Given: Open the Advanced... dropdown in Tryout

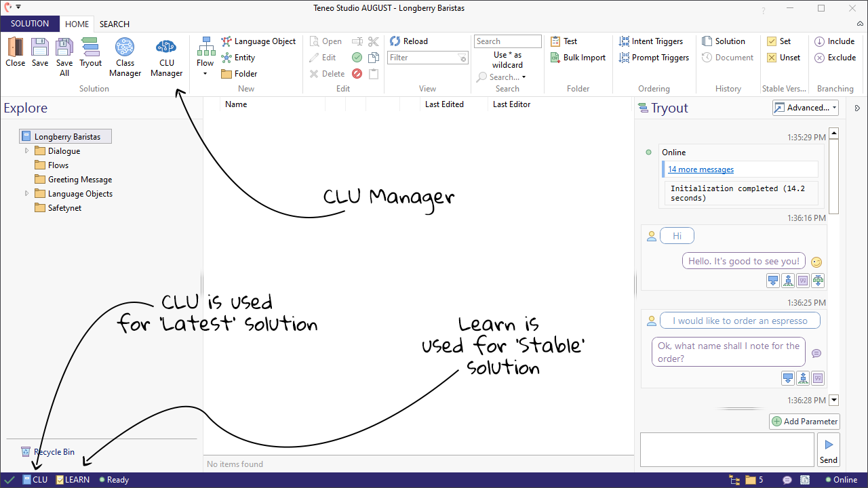Looking at the screenshot, I should (805, 108).
